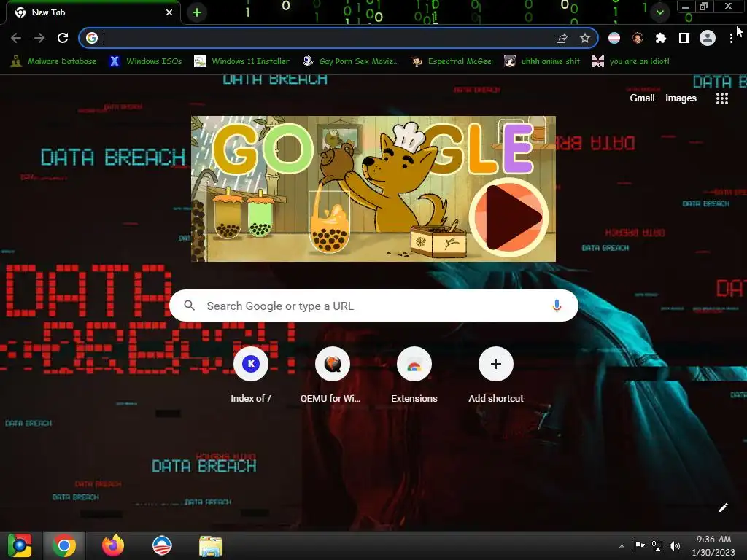Image resolution: width=747 pixels, height=560 pixels.
Task: Open File Explorer from the taskbar
Action: pos(211,545)
